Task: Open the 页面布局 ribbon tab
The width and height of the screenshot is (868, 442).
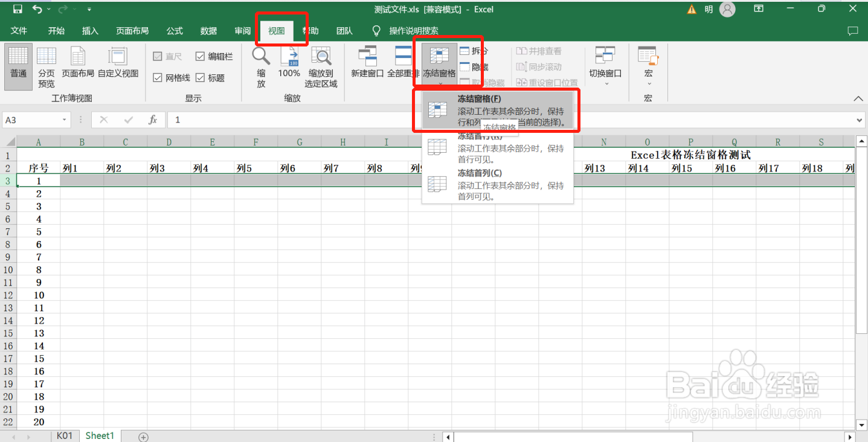Action: click(132, 31)
